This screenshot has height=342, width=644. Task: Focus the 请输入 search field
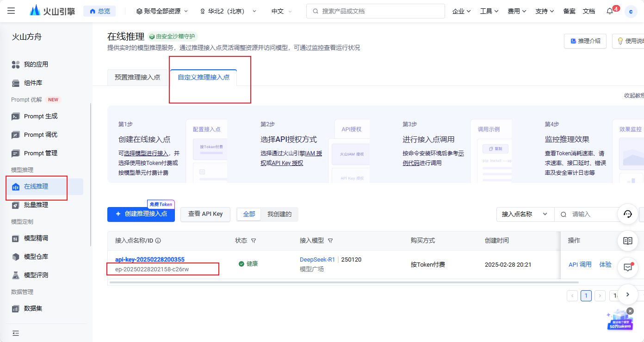[x=588, y=214]
